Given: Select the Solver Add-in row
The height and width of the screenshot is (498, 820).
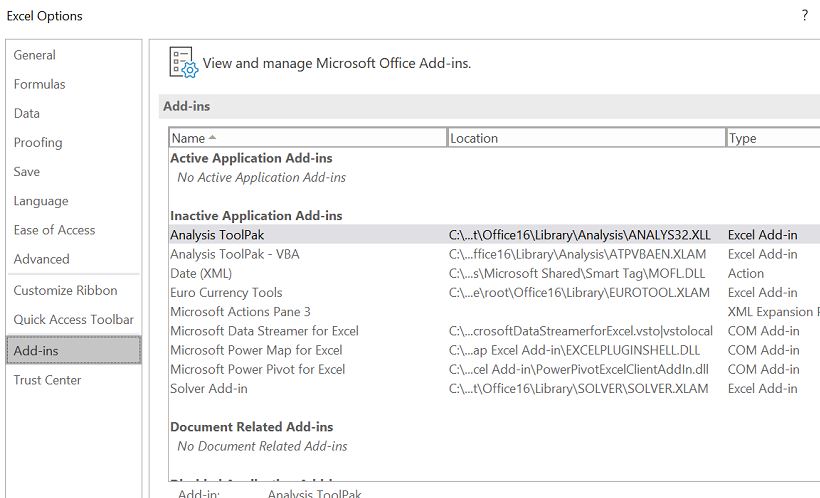Looking at the screenshot, I should tap(494, 389).
